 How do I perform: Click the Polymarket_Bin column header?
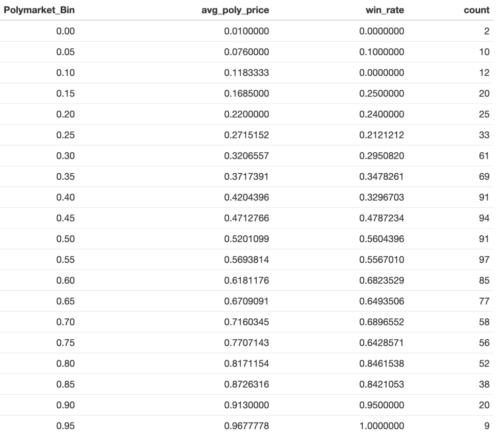point(39,10)
